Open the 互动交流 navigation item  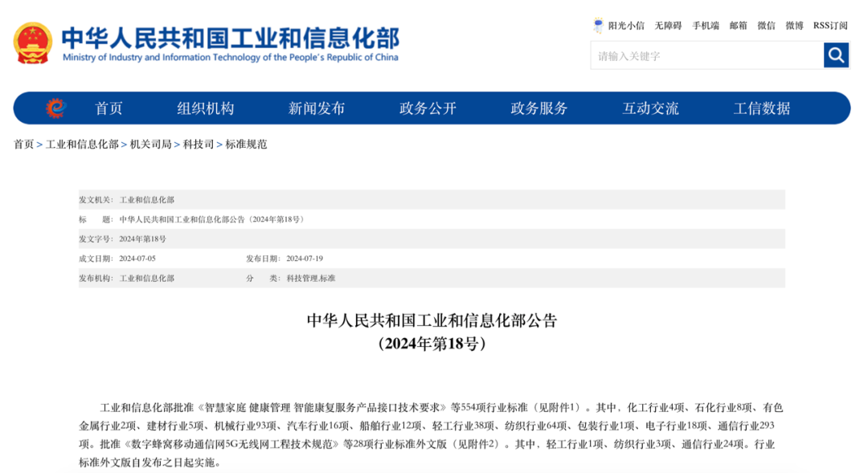click(x=650, y=108)
